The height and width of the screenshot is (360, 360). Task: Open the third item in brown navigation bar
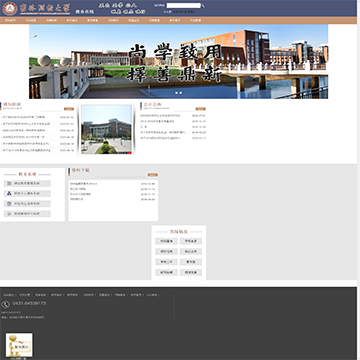pos(51,20)
